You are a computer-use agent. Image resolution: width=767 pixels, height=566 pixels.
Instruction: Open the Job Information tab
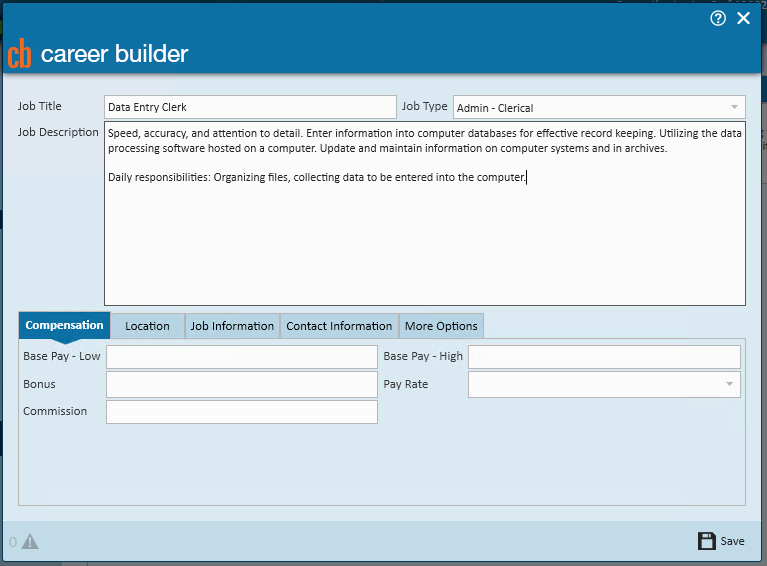point(232,326)
